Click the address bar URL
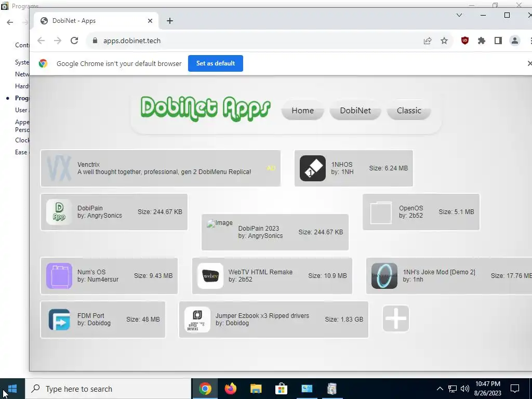This screenshot has width=532, height=399. tap(132, 41)
